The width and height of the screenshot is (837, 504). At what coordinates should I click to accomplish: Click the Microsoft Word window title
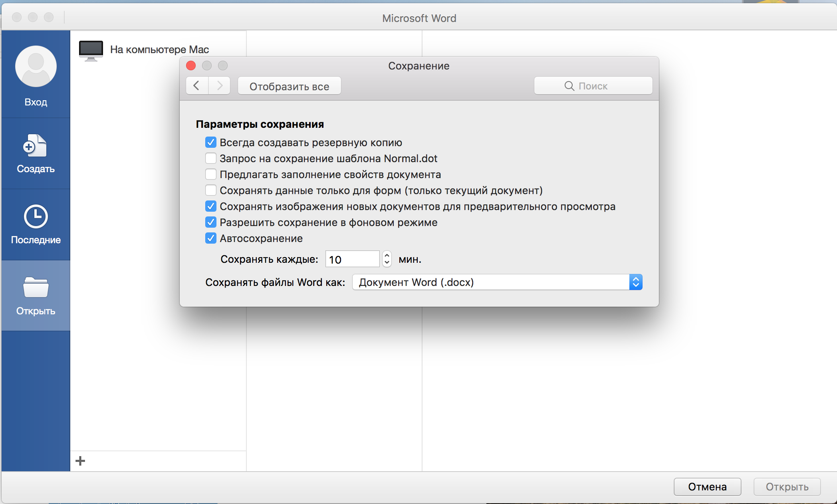pyautogui.click(x=419, y=18)
